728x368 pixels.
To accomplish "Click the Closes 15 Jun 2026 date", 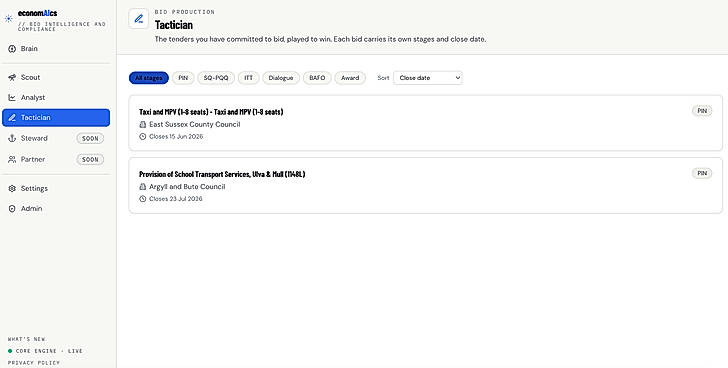I will 176,136.
